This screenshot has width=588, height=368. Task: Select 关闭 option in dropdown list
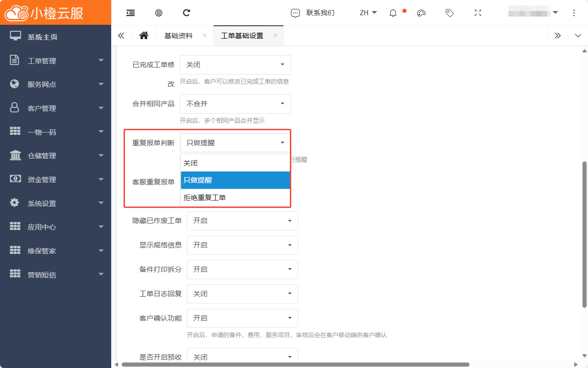235,163
